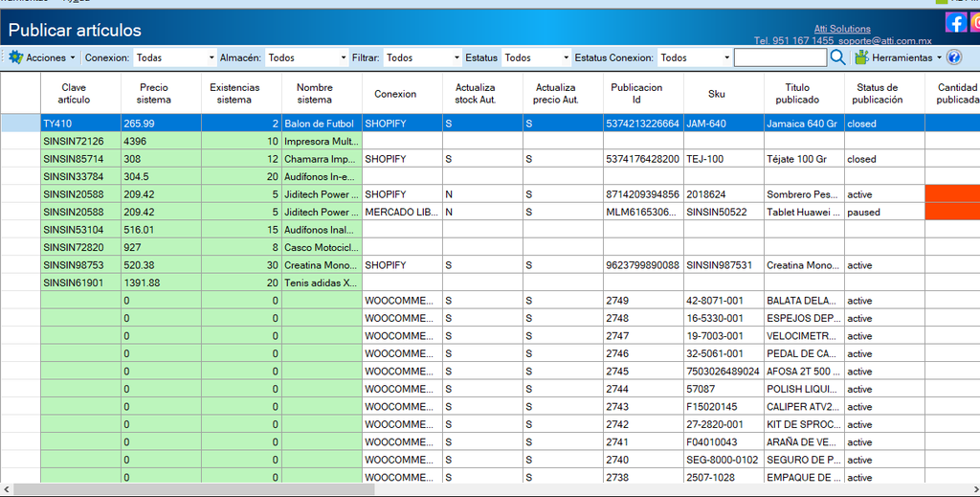Select the SINSIN85714 article cell
980x497 pixels.
(81, 159)
